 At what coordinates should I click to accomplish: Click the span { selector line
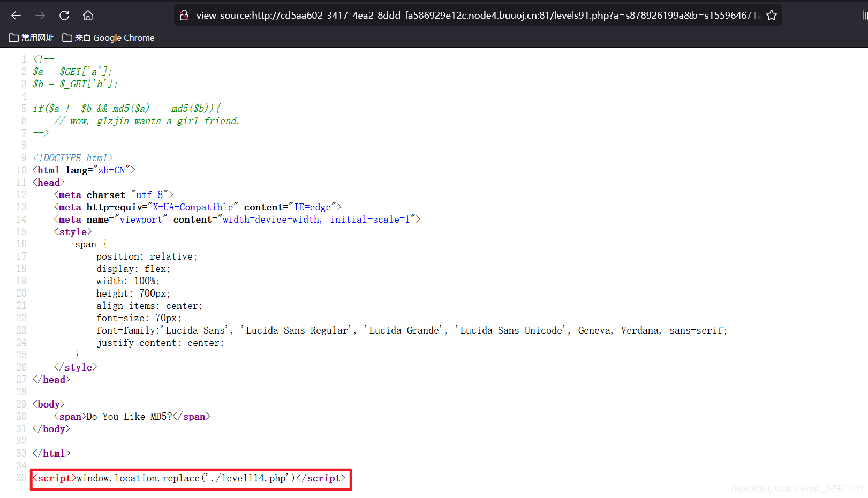pyautogui.click(x=91, y=244)
